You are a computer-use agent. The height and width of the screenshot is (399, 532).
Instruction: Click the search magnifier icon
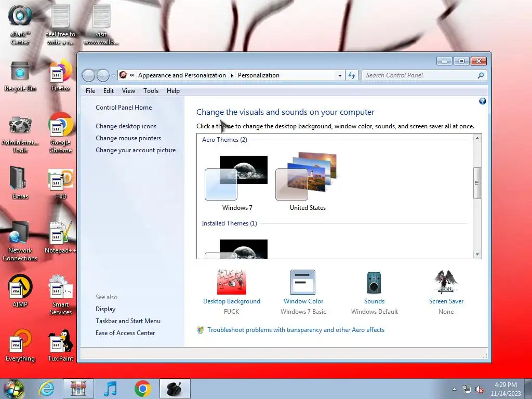click(481, 75)
